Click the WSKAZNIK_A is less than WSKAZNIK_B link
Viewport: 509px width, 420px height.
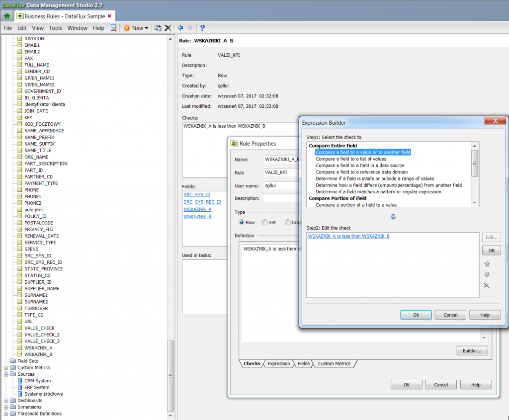tap(348, 236)
